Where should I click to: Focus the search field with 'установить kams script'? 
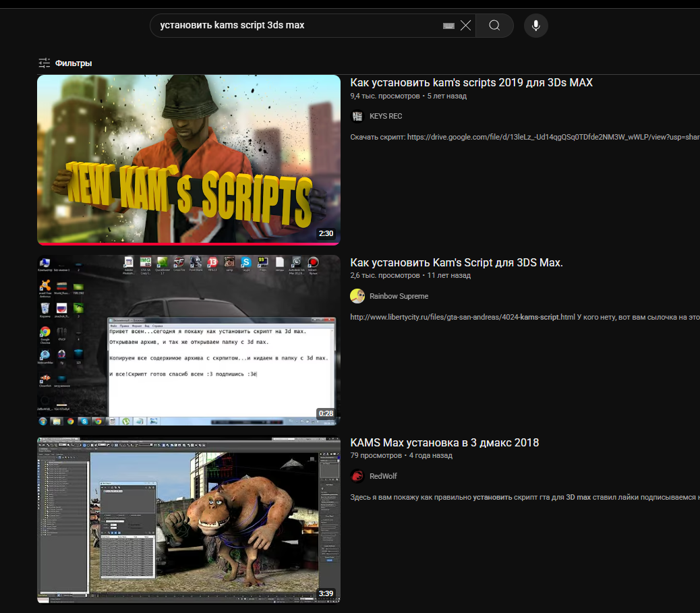(297, 26)
